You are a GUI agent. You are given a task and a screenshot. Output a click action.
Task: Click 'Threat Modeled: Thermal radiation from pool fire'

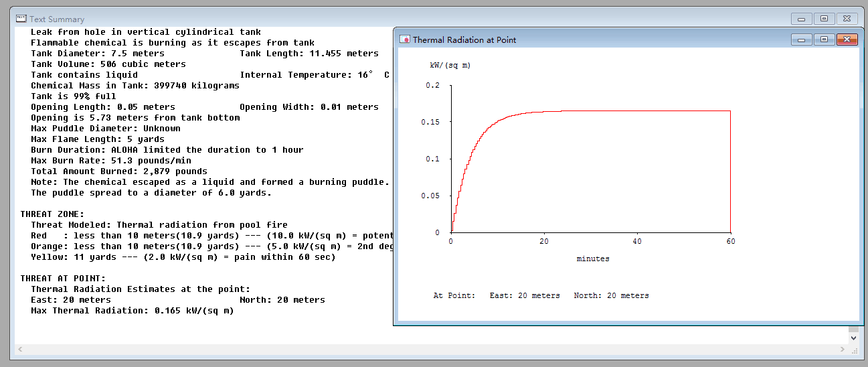tap(159, 225)
